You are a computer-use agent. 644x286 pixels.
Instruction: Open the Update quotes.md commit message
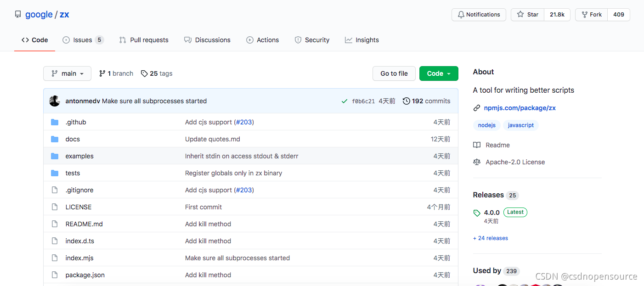tap(213, 139)
